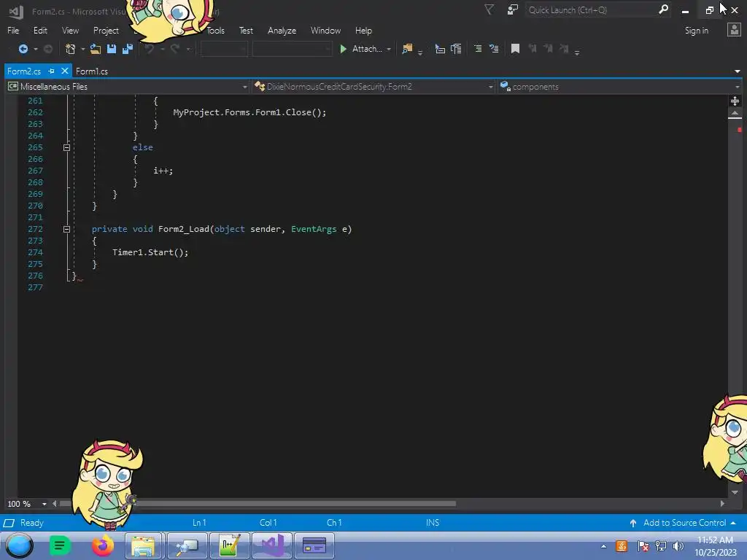Show hidden tray icons arrow
This screenshot has height=560, width=747.
coord(603,547)
